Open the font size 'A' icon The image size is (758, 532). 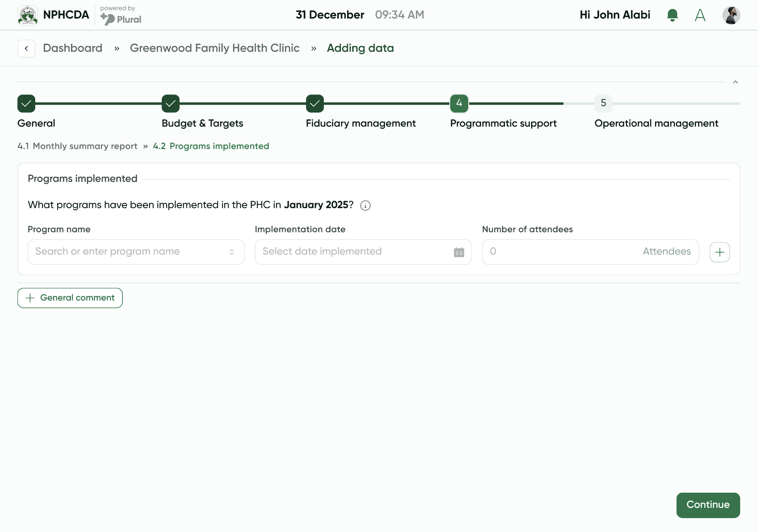point(700,15)
